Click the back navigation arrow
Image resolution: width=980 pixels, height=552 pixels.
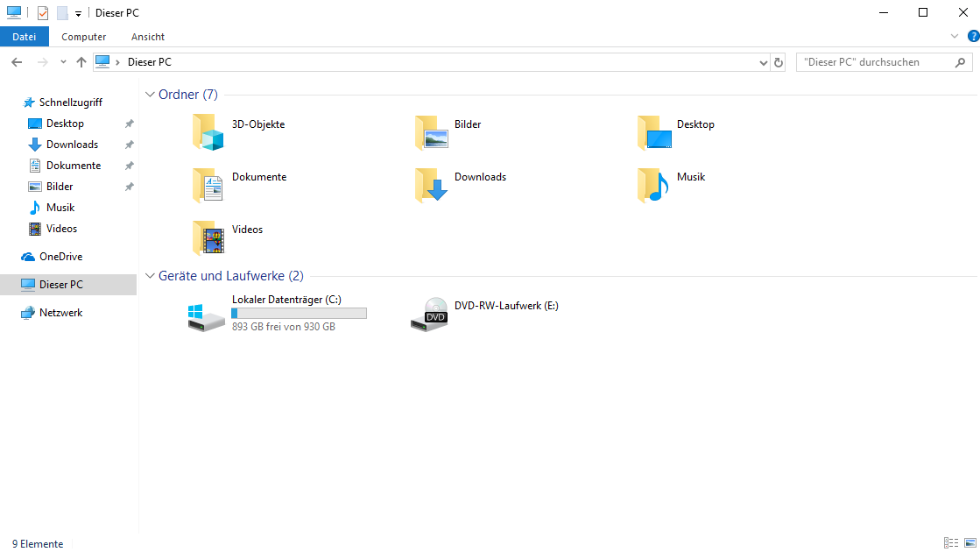17,62
